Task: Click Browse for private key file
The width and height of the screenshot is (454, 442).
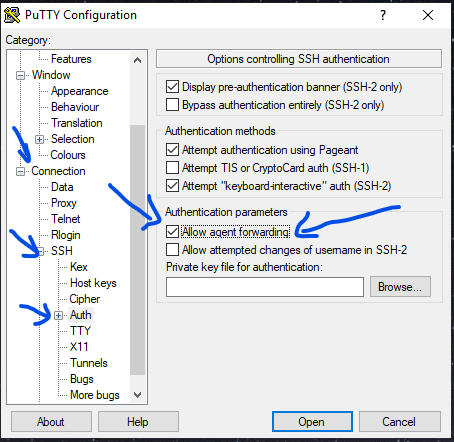Action: click(x=400, y=287)
